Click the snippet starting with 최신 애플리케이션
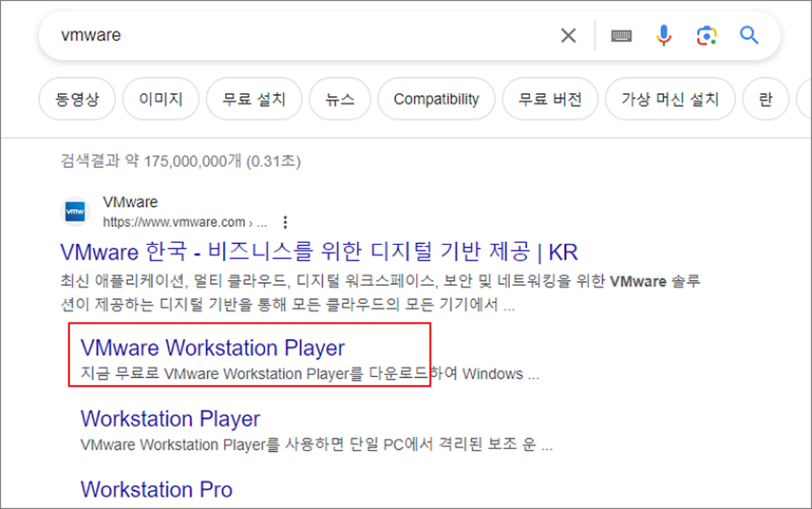Viewport: 812px width, 509px height. coord(379,294)
